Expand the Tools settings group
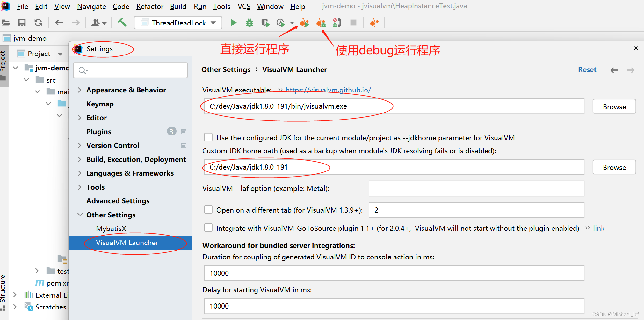Screen dimensions: 644x320 coord(80,187)
